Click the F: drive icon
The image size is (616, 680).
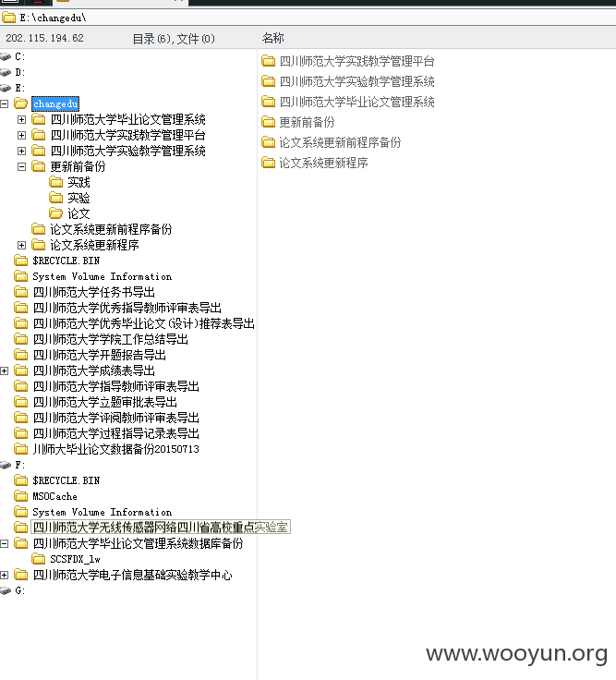[6, 465]
